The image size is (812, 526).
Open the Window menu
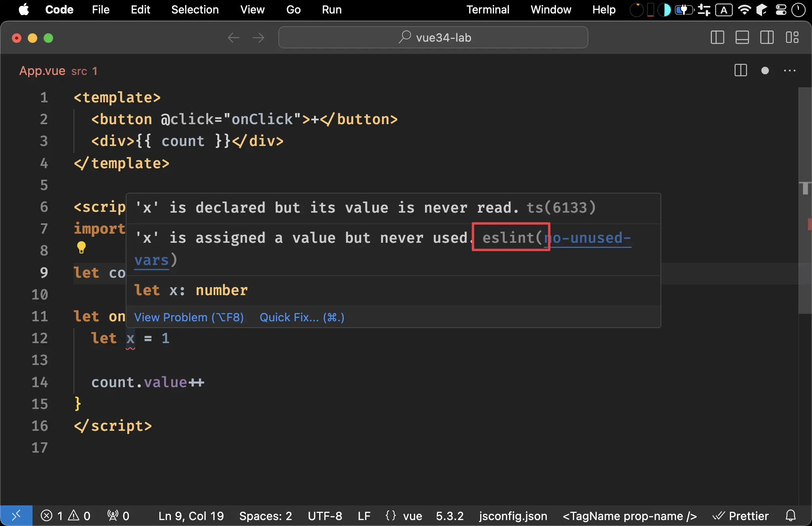551,10
